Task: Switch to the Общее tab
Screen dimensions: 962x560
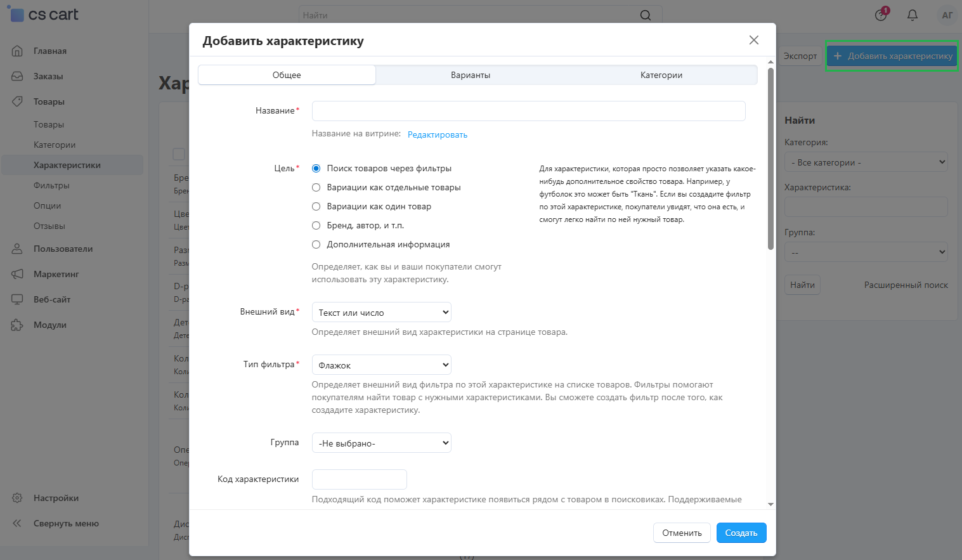Action: (x=287, y=75)
